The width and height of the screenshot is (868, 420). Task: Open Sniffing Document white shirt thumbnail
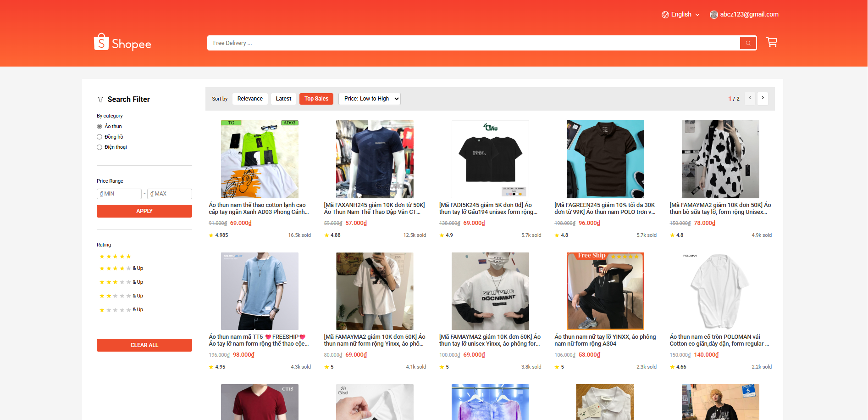click(490, 291)
